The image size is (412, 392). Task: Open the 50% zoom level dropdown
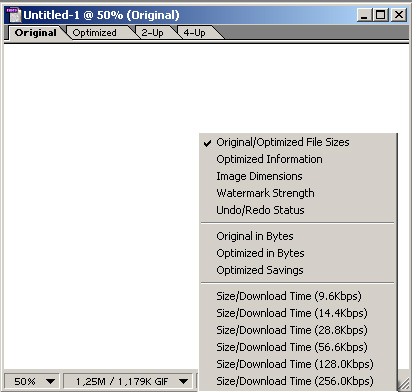click(32, 381)
